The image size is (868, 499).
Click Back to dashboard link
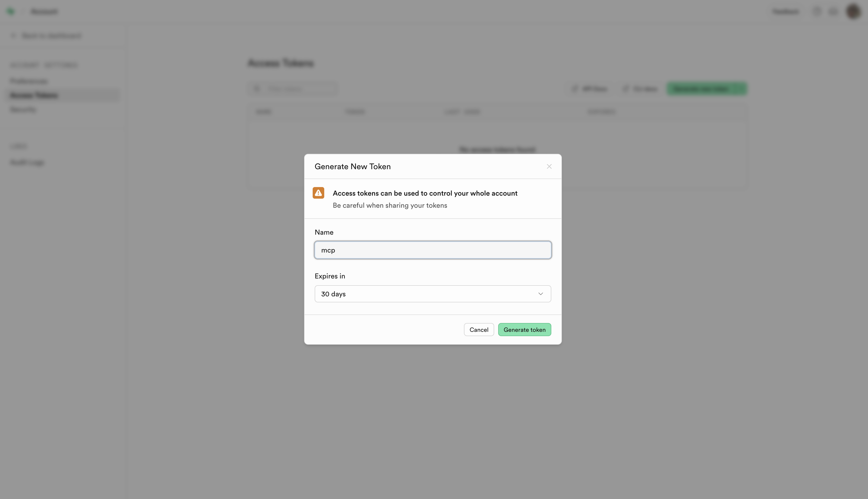[x=51, y=35]
